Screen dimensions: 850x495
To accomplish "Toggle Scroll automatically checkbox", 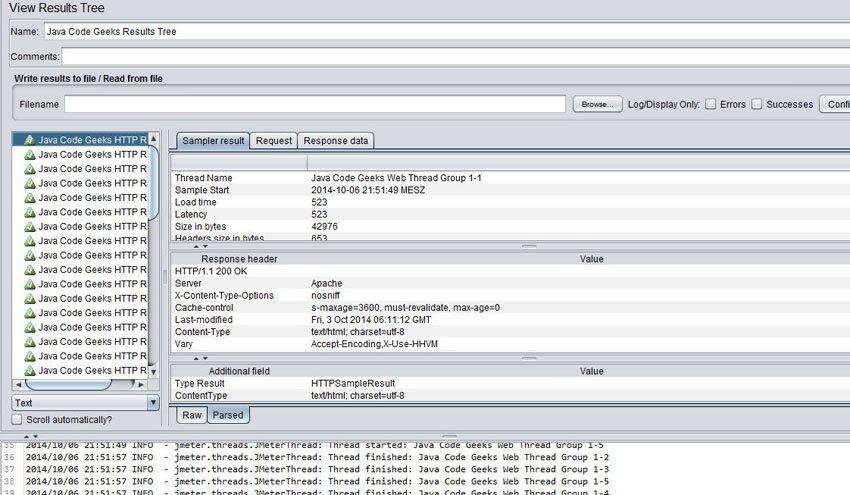I will point(17,419).
